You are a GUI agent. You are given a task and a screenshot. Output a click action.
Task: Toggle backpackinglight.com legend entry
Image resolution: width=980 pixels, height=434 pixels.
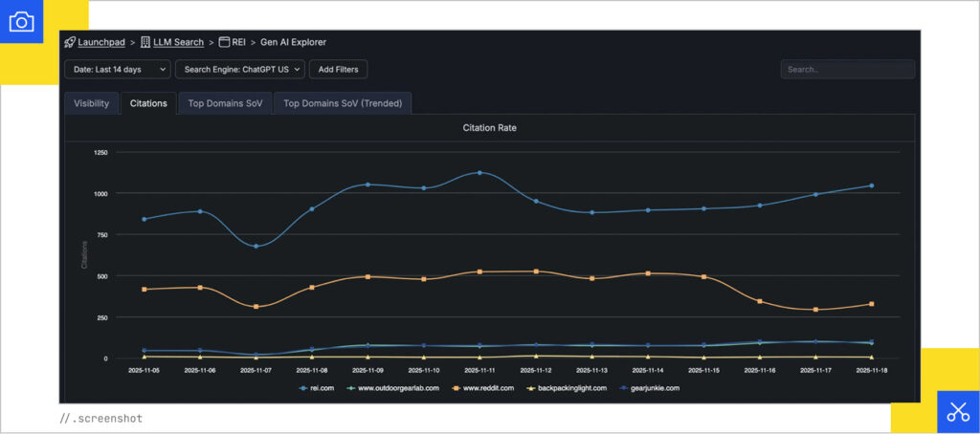point(568,388)
